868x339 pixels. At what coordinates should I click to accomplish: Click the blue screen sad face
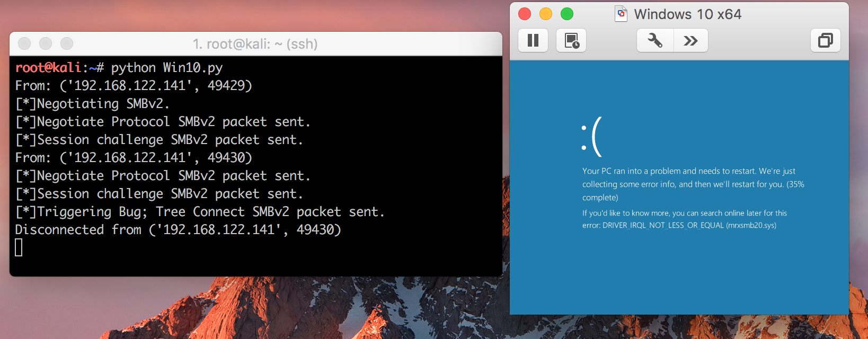coord(592,137)
